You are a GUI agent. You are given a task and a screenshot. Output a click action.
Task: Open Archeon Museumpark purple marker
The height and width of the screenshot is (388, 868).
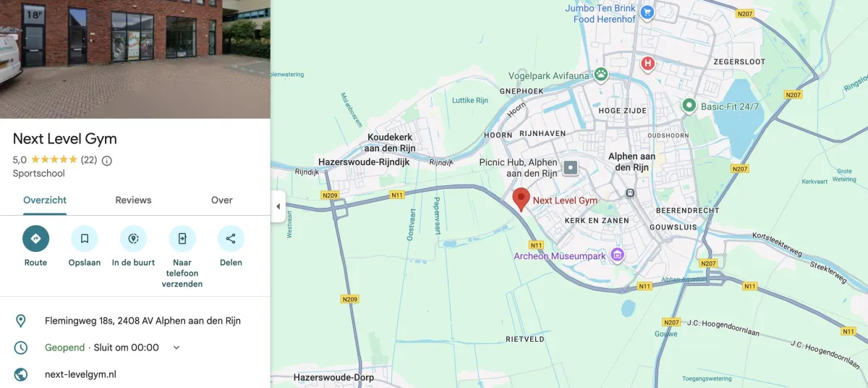[617, 255]
